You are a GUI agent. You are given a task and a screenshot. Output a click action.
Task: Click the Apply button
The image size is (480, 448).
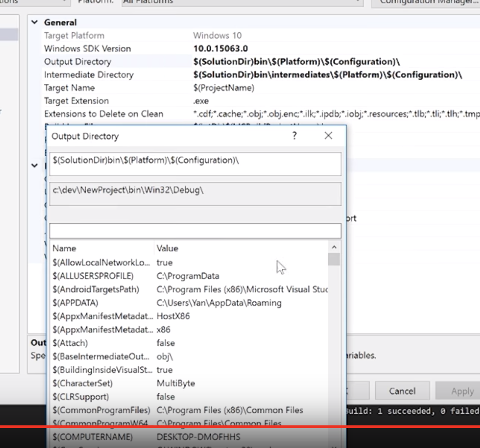tap(460, 391)
